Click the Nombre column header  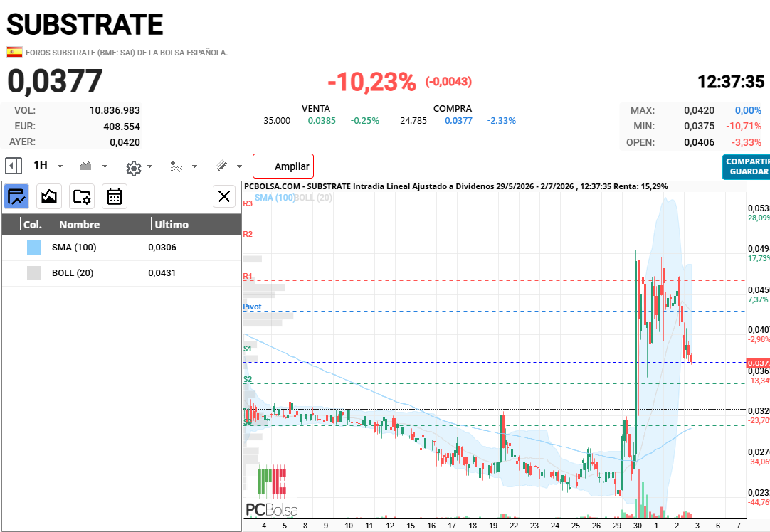pyautogui.click(x=80, y=224)
